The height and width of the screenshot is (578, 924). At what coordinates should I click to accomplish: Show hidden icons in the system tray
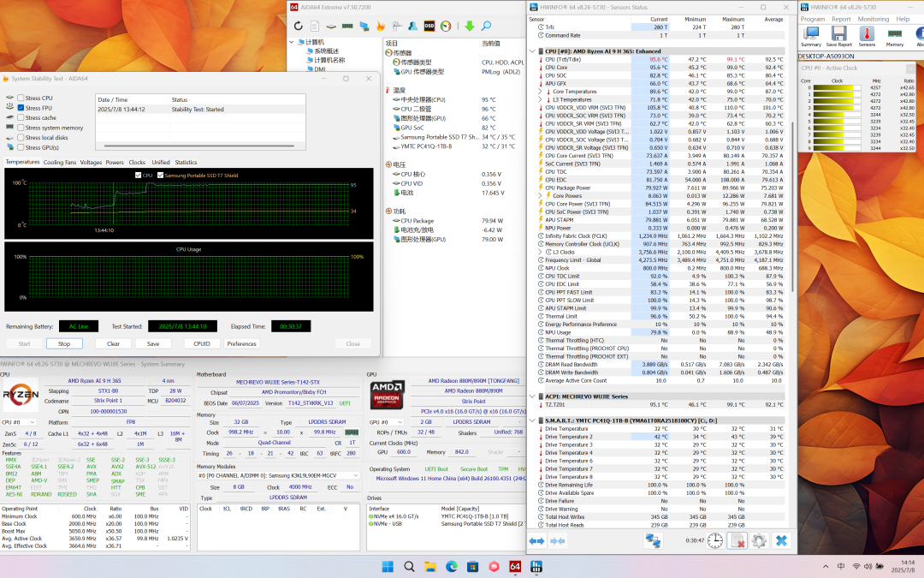825,567
